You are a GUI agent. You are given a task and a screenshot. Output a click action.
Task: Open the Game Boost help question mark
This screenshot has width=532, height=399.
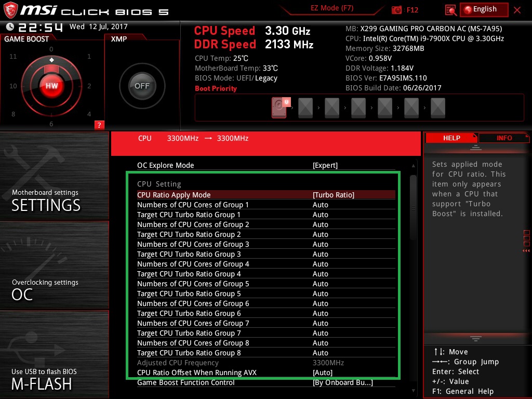[x=99, y=125]
